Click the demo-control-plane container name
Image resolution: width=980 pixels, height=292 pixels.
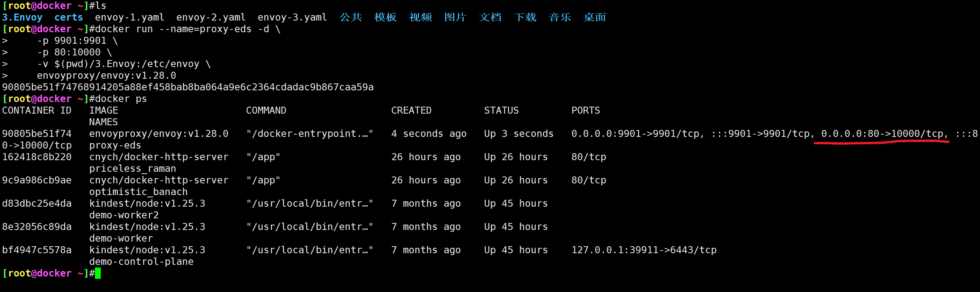pyautogui.click(x=141, y=262)
